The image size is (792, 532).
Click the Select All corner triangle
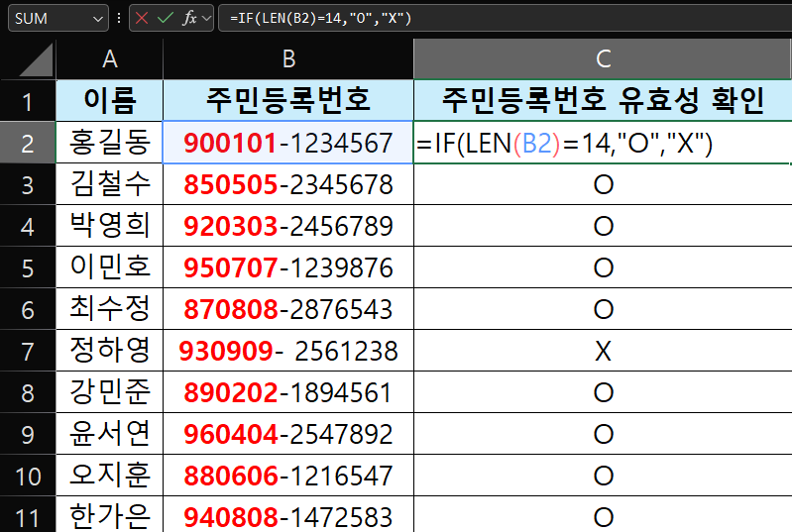36,59
